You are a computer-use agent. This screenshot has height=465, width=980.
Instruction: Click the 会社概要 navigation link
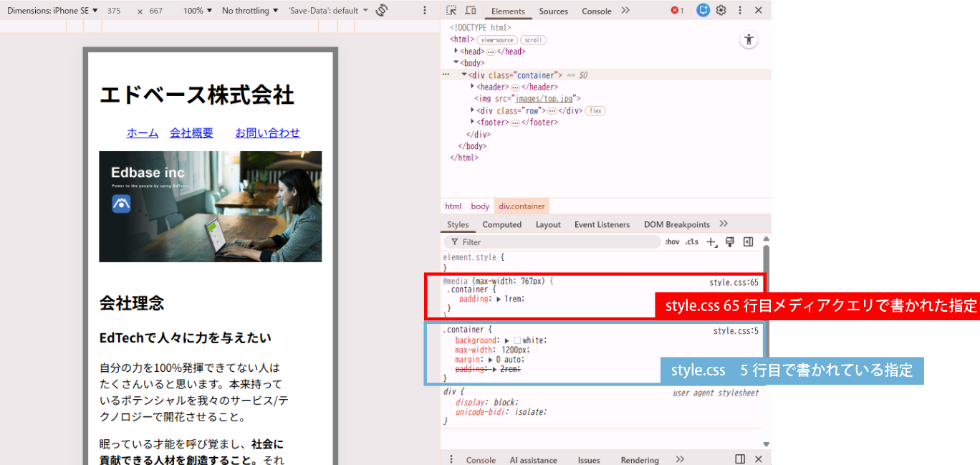point(191,133)
